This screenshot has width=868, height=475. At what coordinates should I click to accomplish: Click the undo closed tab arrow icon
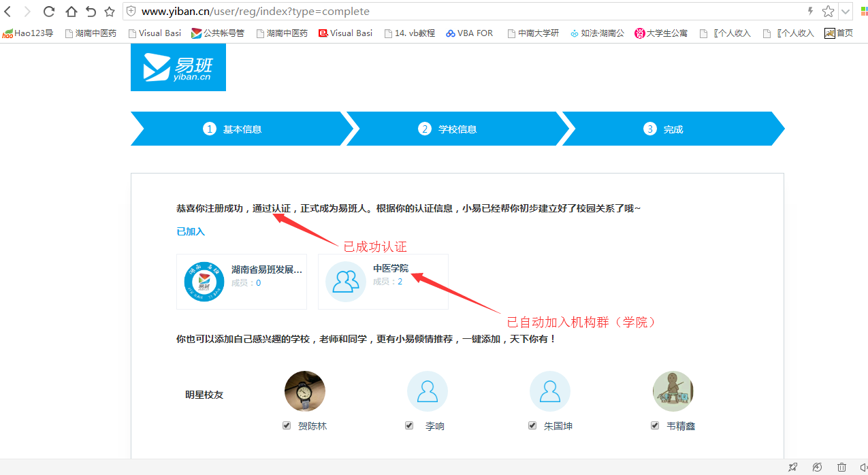coord(91,12)
